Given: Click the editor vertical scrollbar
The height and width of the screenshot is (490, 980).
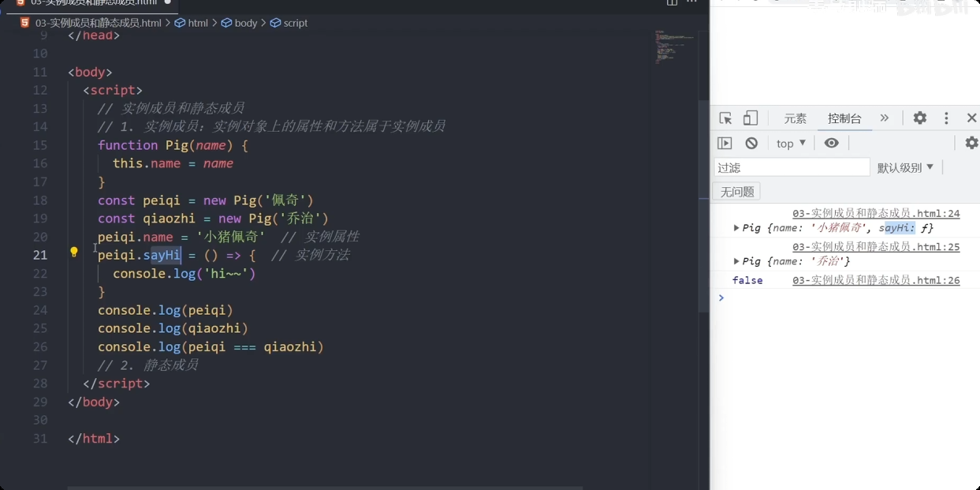Looking at the screenshot, I should pyautogui.click(x=703, y=205).
